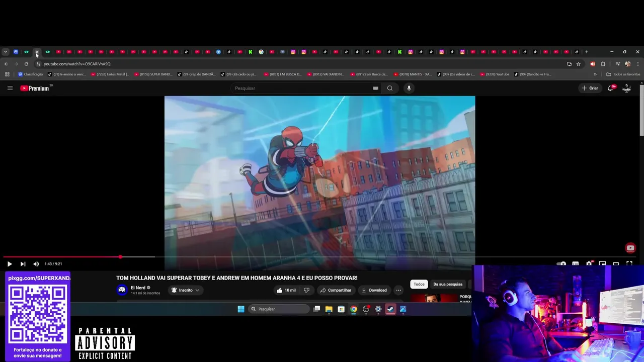Play the paused video
Screen dimensions: 644x362
[x=9, y=264]
